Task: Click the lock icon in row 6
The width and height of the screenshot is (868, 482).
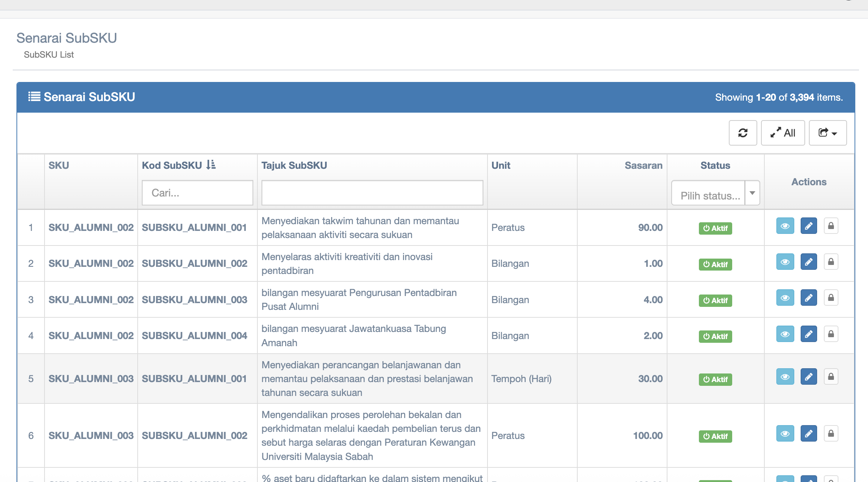Action: [831, 434]
